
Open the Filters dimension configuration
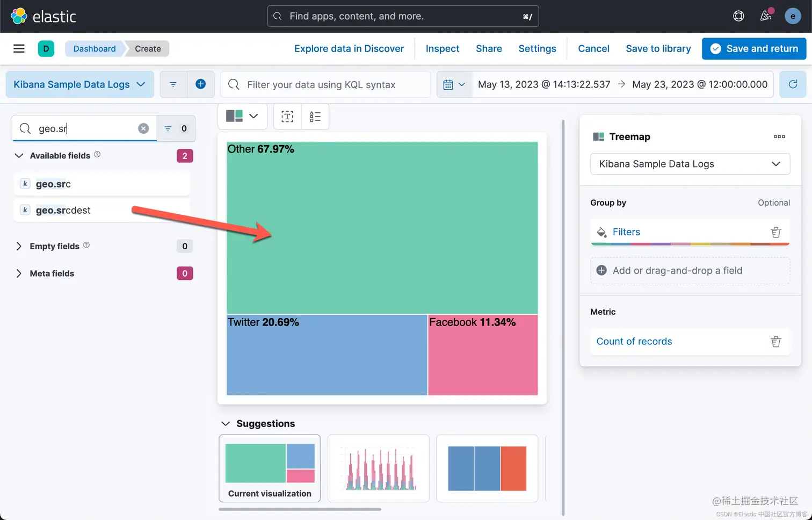click(x=626, y=232)
